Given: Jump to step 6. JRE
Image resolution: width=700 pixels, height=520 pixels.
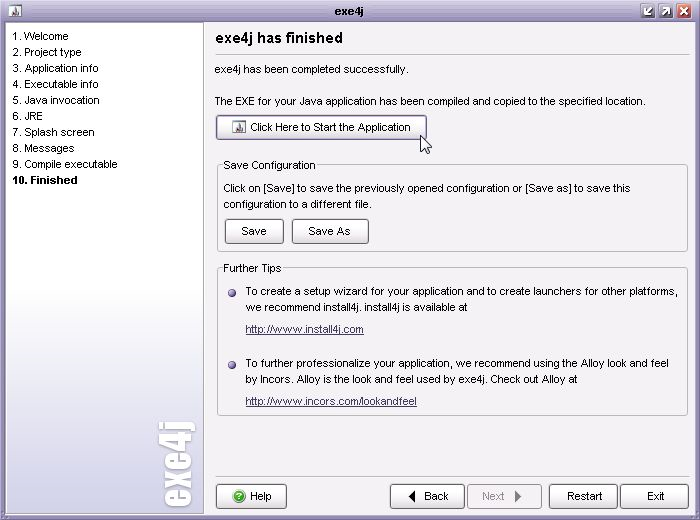Looking at the screenshot, I should (x=27, y=116).
